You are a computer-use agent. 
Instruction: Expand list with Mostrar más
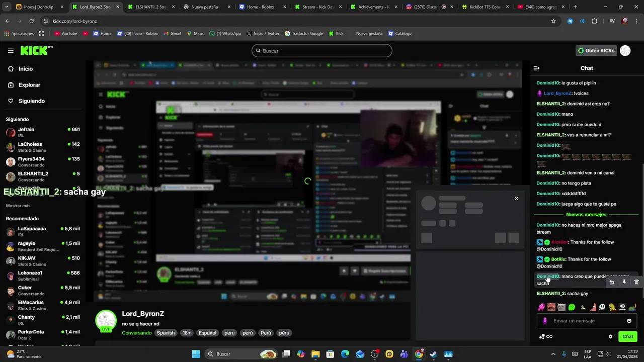click(18, 206)
